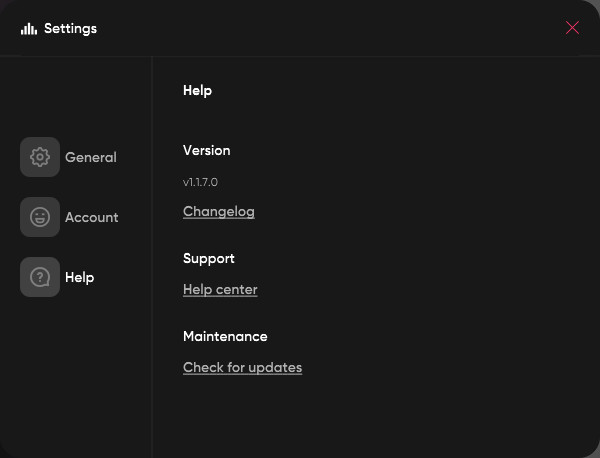Click the divider between sidebar and content
Image resolution: width=600 pixels, height=458 pixels.
[152, 250]
